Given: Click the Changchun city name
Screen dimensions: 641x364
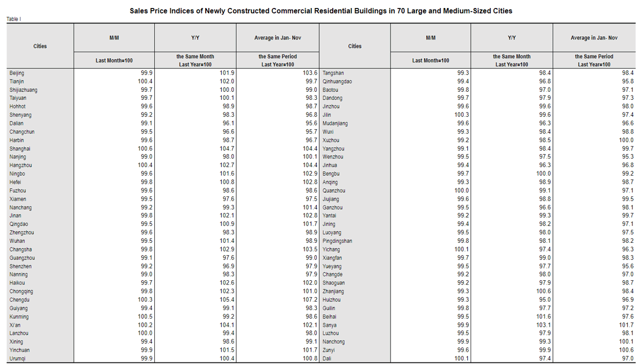Looking at the screenshot, I should (22, 132).
